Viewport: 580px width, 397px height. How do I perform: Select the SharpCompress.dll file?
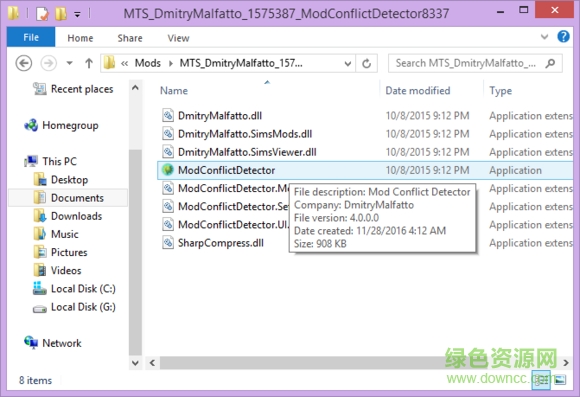[221, 243]
